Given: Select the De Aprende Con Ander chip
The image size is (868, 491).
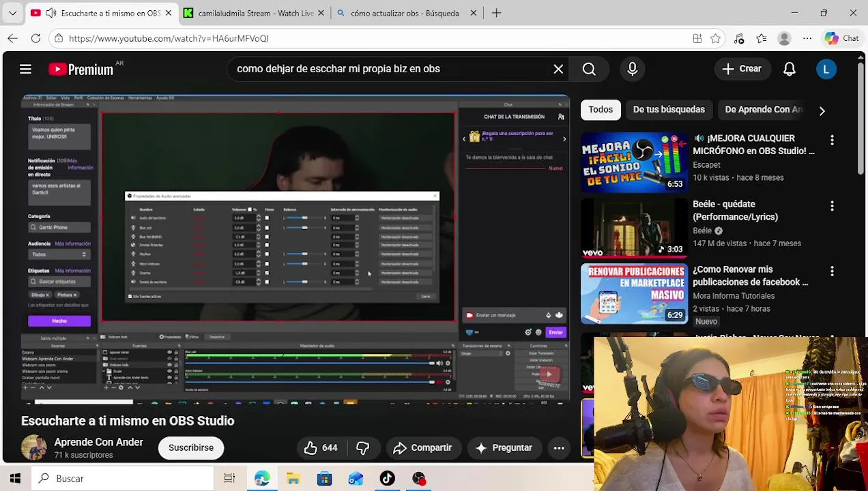Looking at the screenshot, I should pyautogui.click(x=763, y=109).
